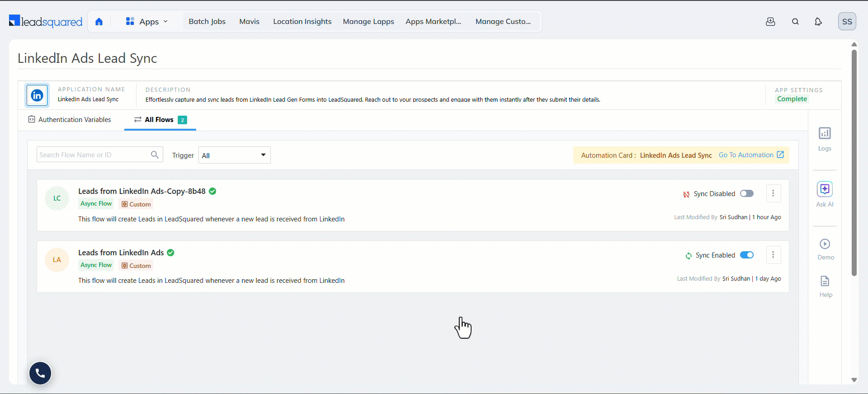
Task: Click the search icon in header
Action: pos(795,22)
